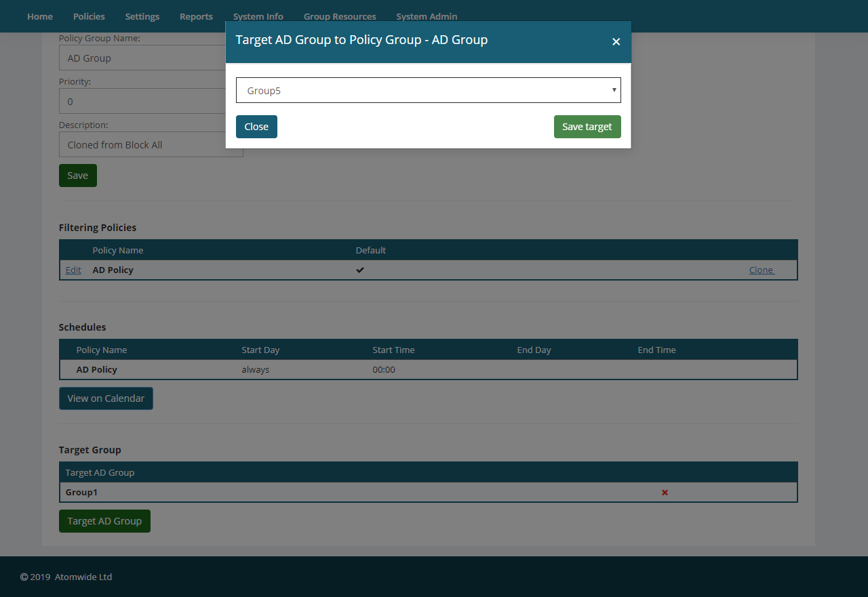The image size is (868, 597).
Task: Go to the Settings menu
Action: [142, 16]
